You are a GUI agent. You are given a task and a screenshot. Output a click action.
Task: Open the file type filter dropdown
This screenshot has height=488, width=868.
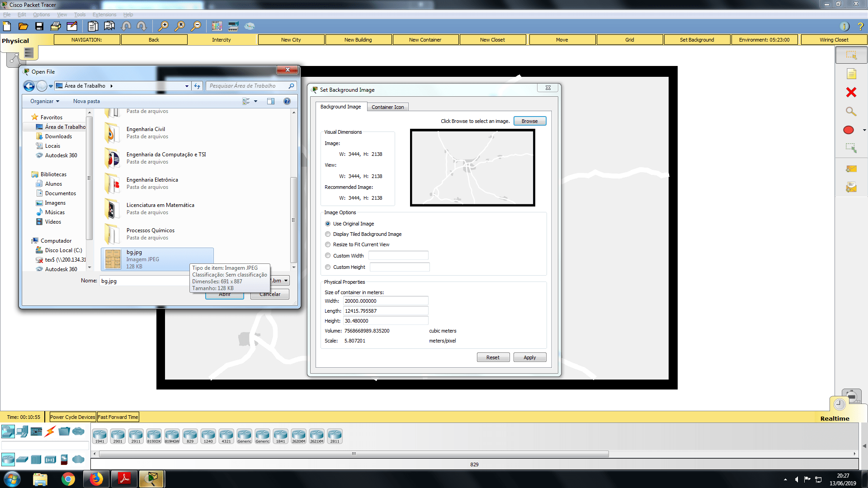[x=286, y=280]
